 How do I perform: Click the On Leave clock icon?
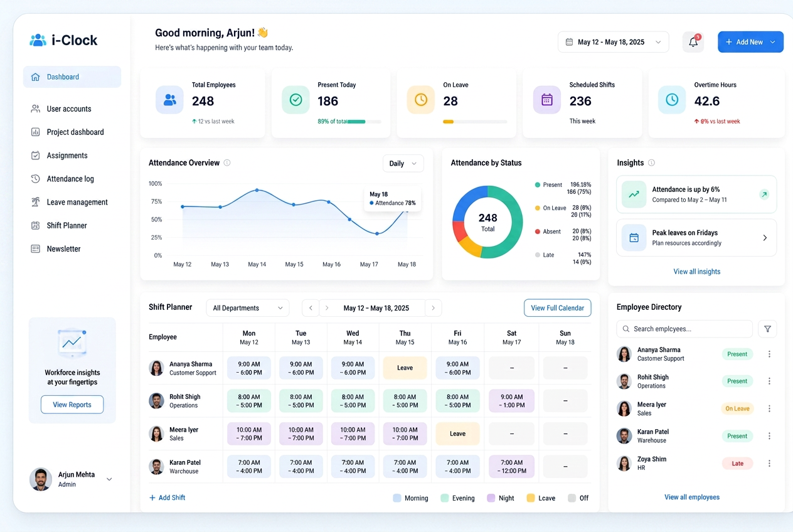click(x=420, y=100)
